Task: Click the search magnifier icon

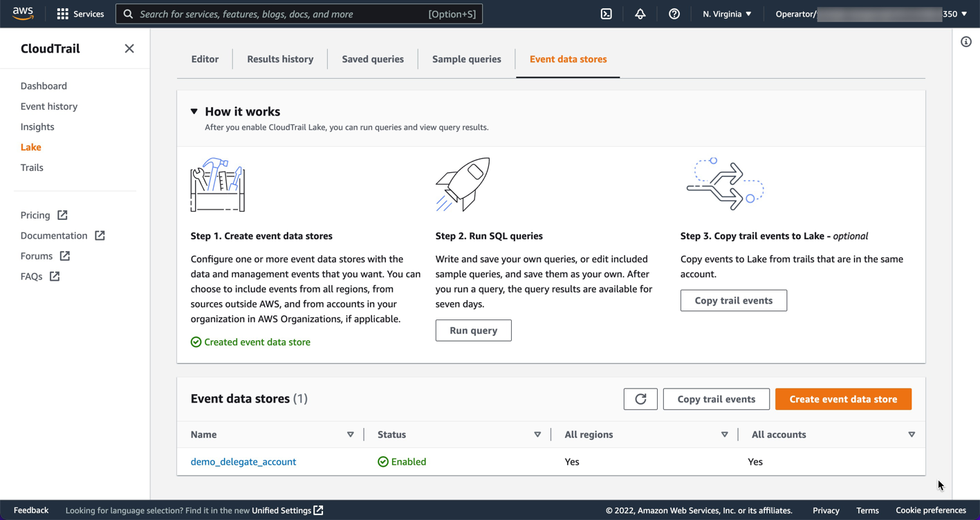Action: coord(128,14)
